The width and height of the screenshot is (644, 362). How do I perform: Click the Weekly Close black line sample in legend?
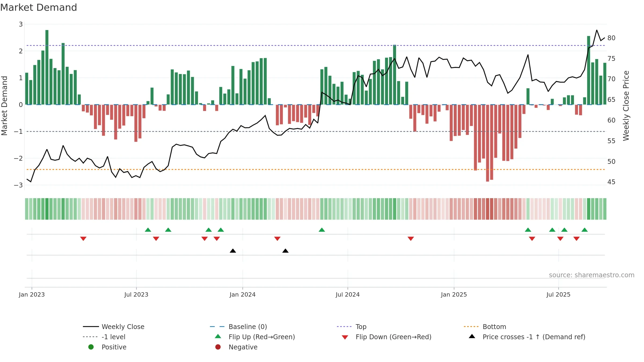91,327
